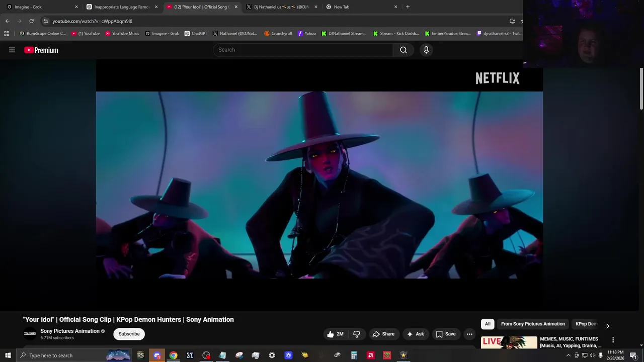Install app icon in address bar
The width and height of the screenshot is (644, 362).
512,21
